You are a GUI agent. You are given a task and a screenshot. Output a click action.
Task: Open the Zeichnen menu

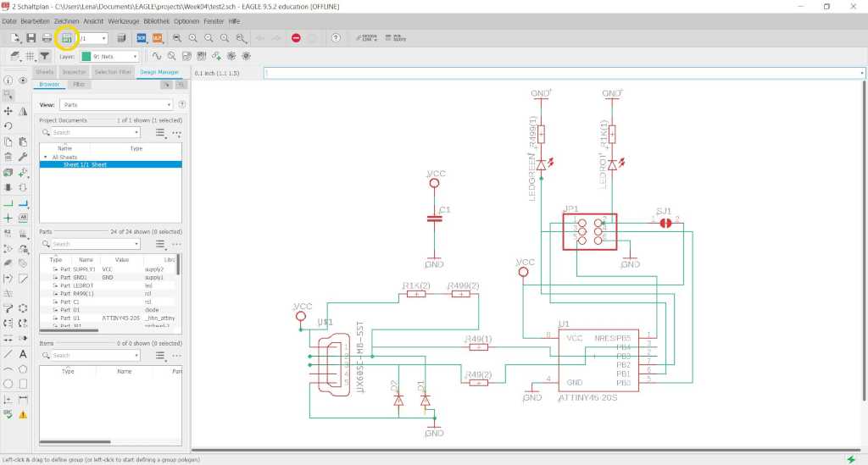[x=66, y=21]
